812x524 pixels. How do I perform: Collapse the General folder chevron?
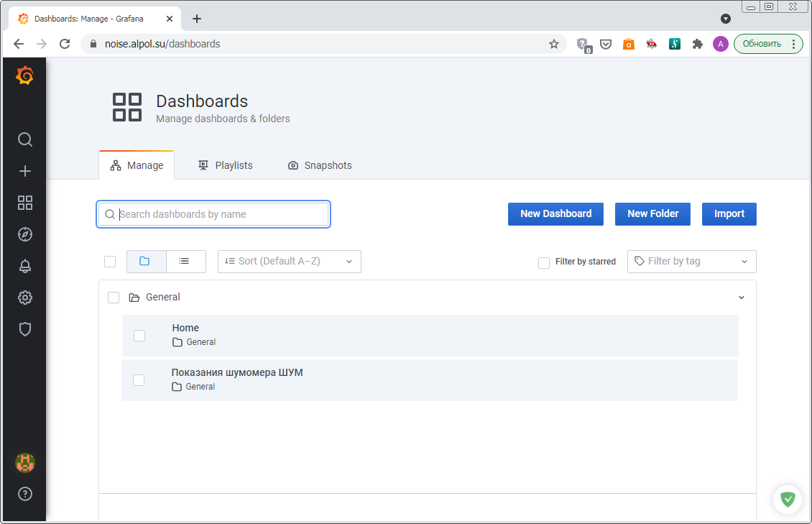742,298
